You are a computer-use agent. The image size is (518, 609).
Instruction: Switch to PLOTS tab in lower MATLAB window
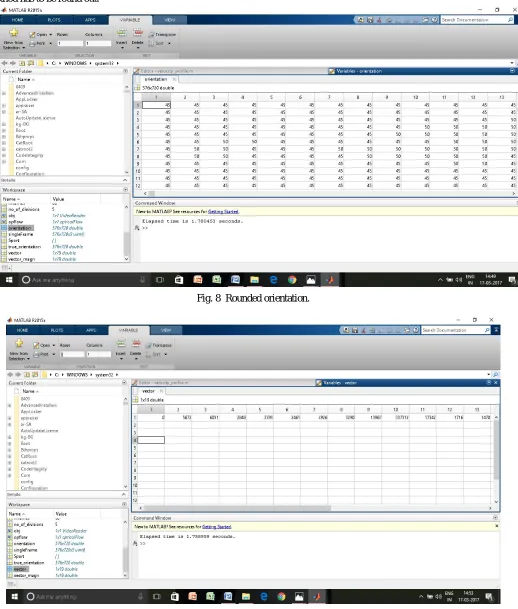pos(57,330)
